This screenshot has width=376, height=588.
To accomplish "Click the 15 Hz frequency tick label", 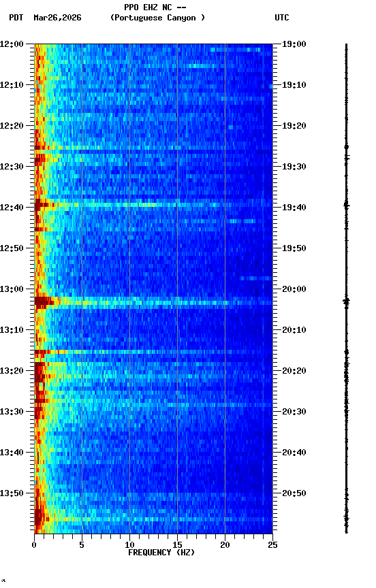I will pos(177,545).
